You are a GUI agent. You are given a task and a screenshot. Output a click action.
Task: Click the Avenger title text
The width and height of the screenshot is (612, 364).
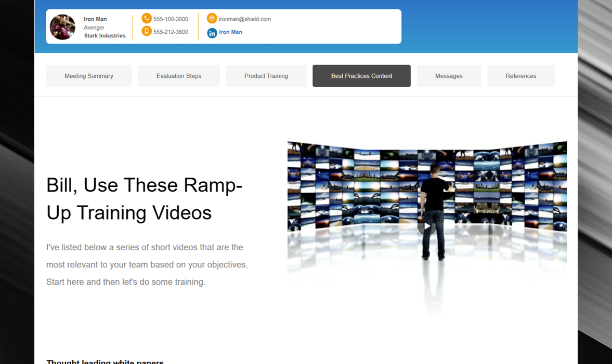(x=94, y=28)
